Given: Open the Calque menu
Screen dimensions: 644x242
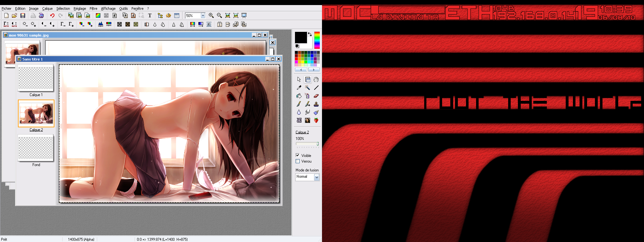Looking at the screenshot, I should point(47,9).
